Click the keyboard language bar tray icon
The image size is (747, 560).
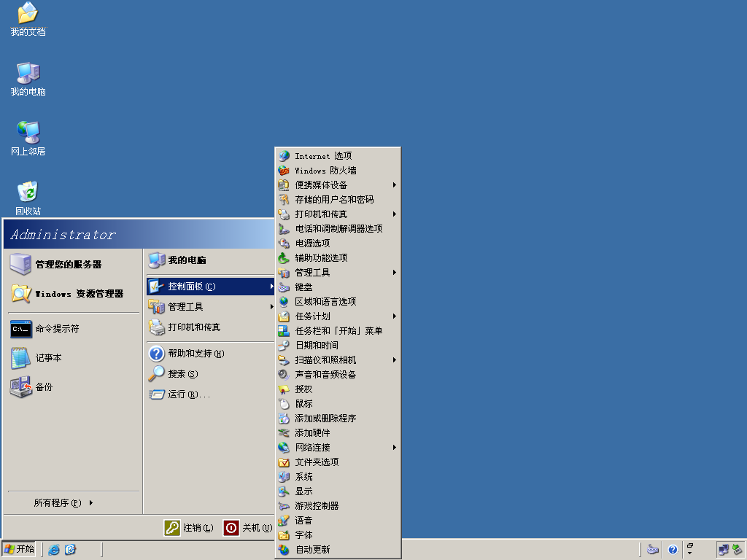click(653, 550)
